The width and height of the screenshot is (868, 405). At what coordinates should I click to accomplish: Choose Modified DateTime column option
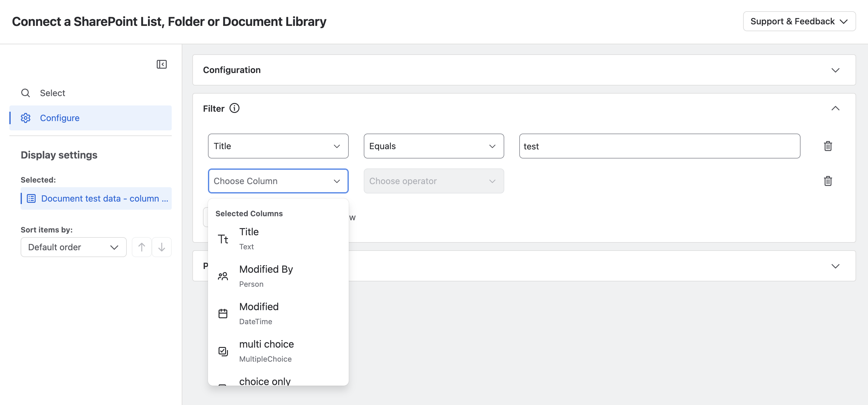[x=278, y=314]
